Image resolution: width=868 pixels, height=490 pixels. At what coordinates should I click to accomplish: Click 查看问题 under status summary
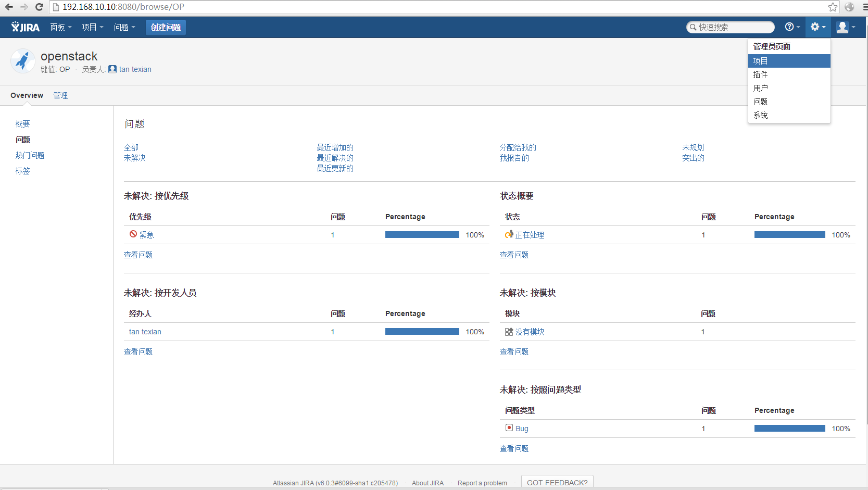tap(514, 255)
